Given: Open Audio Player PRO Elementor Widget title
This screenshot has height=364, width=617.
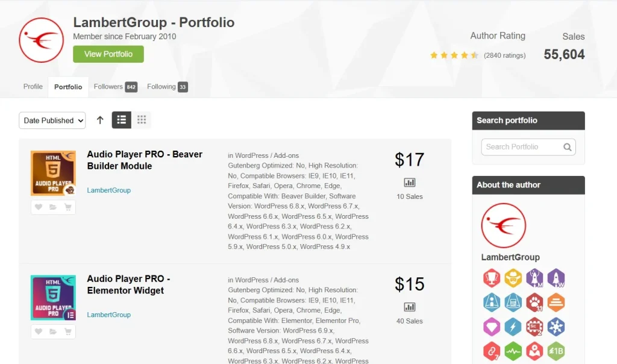Looking at the screenshot, I should [x=128, y=284].
